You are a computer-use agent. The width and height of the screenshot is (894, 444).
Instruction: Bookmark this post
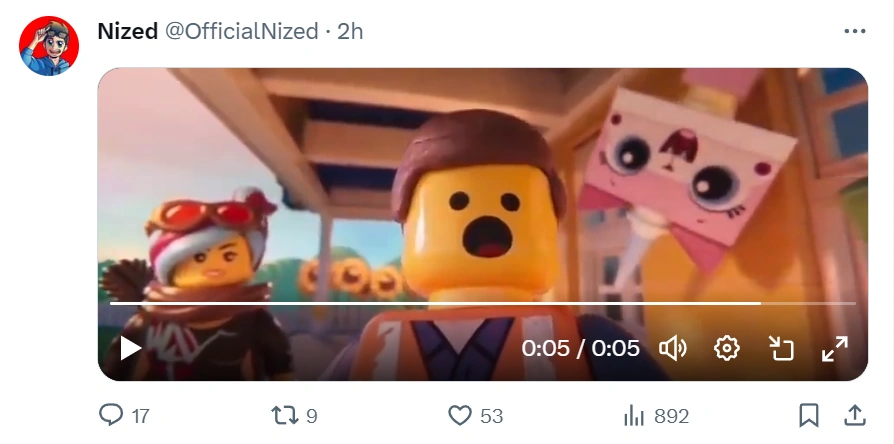tap(808, 416)
